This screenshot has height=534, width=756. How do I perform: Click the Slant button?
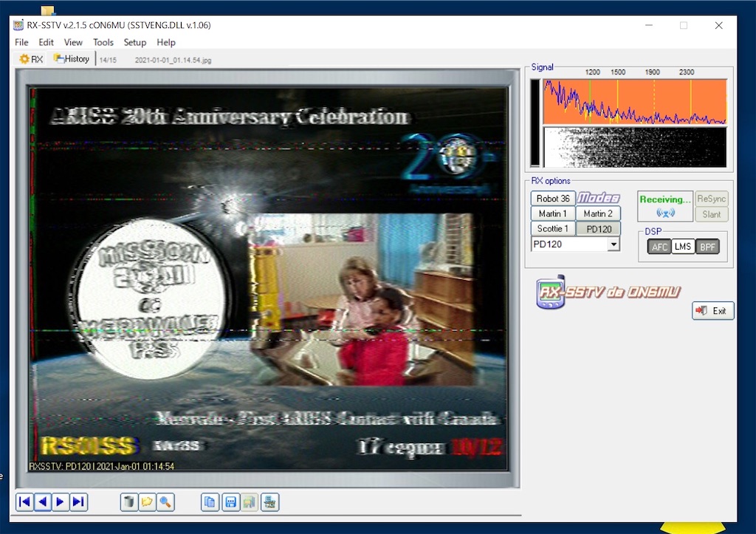[x=711, y=214]
